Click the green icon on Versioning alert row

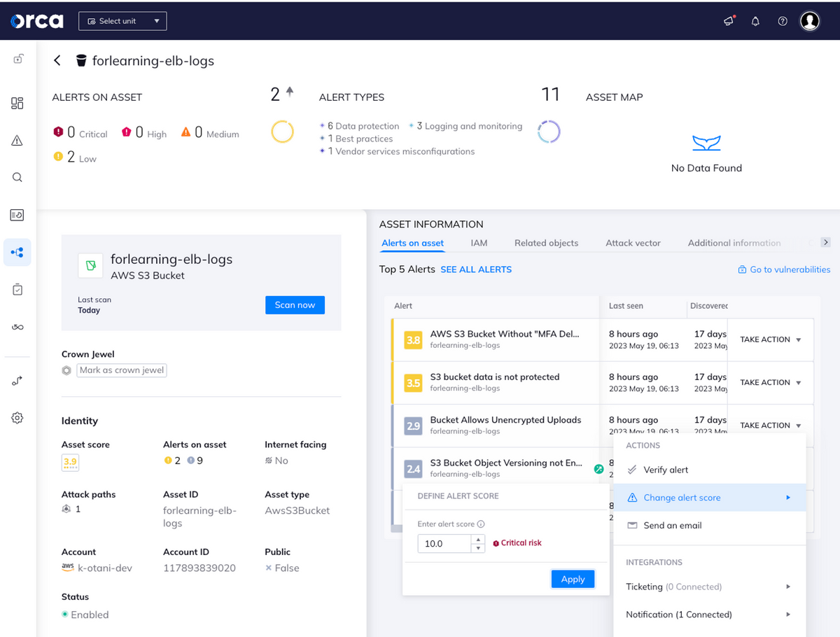598,469
